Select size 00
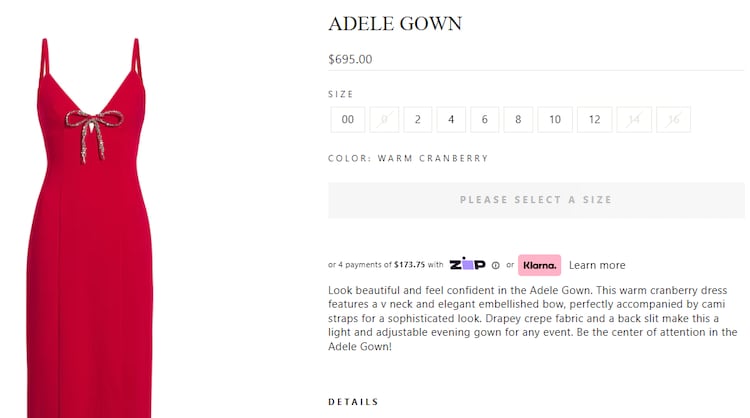This screenshot has width=750, height=418. (x=347, y=120)
